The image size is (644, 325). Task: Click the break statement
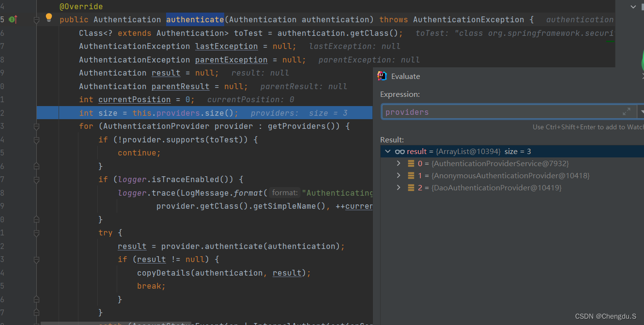click(x=152, y=286)
